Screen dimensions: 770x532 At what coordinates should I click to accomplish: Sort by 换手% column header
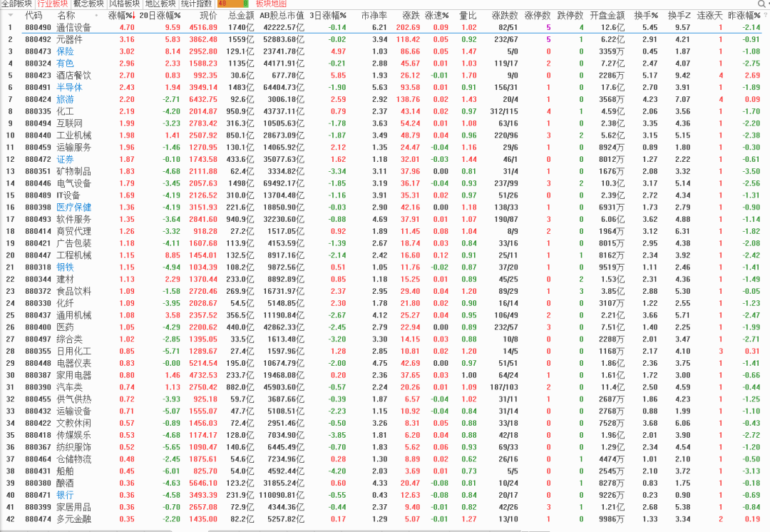point(646,16)
